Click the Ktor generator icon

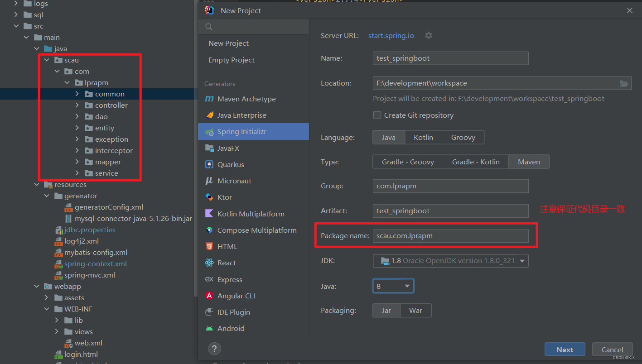(209, 197)
